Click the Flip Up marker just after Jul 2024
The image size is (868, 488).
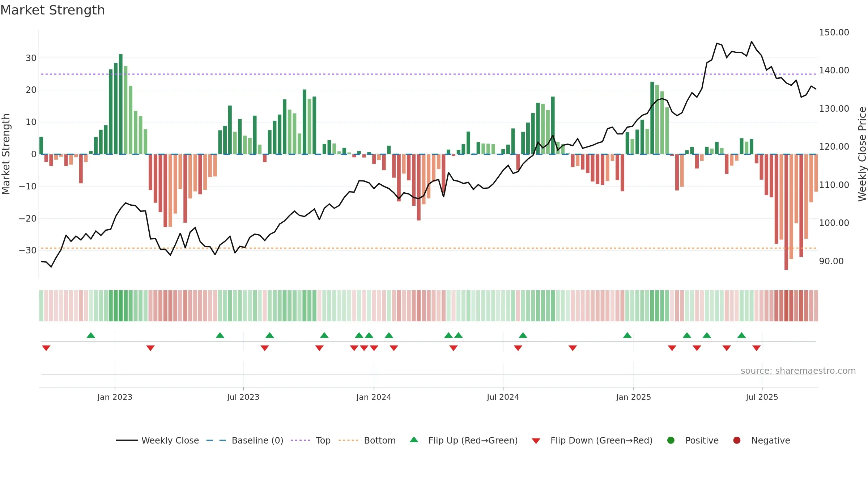tap(523, 335)
